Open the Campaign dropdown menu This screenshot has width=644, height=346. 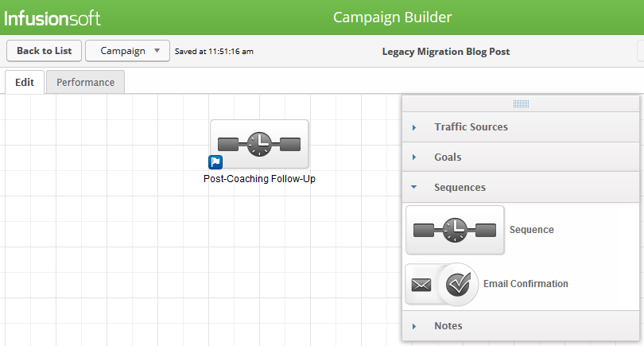127,51
